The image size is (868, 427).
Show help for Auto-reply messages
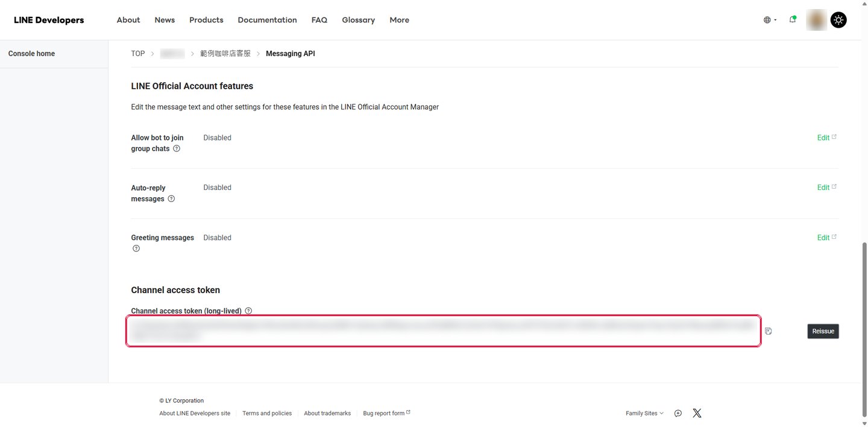(x=171, y=198)
